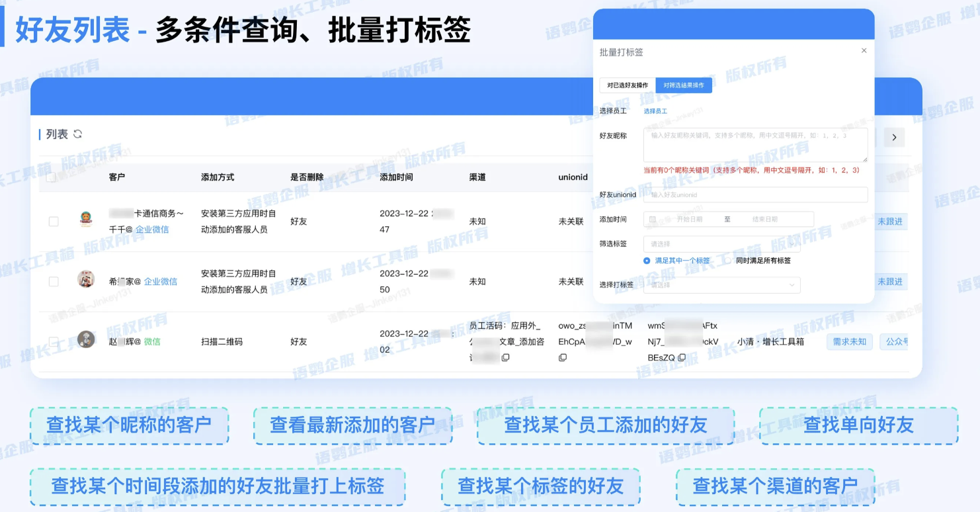Select the 对筛选结果操作 tab

(684, 85)
